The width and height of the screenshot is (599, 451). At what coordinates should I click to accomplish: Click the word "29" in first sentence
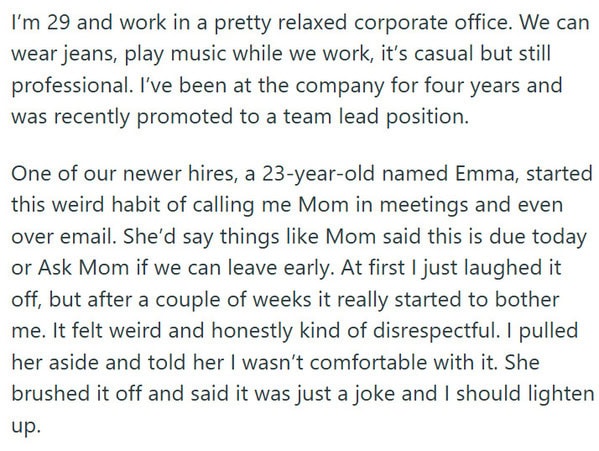pos(58,22)
